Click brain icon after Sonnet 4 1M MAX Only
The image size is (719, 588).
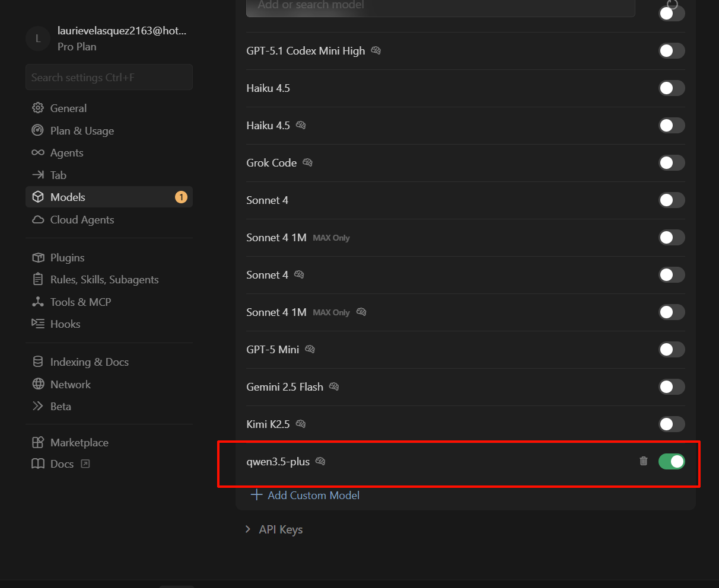361,312
